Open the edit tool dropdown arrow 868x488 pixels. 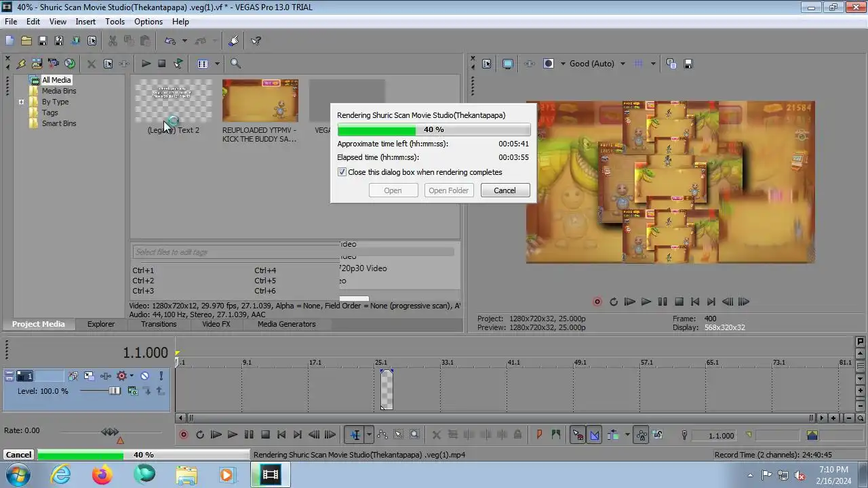coord(369,435)
